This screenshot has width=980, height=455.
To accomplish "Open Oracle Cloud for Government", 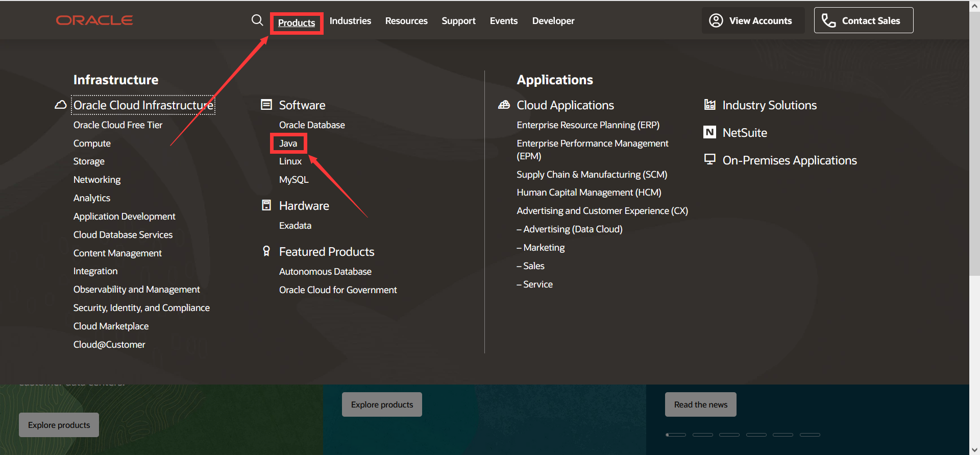I will coord(338,290).
